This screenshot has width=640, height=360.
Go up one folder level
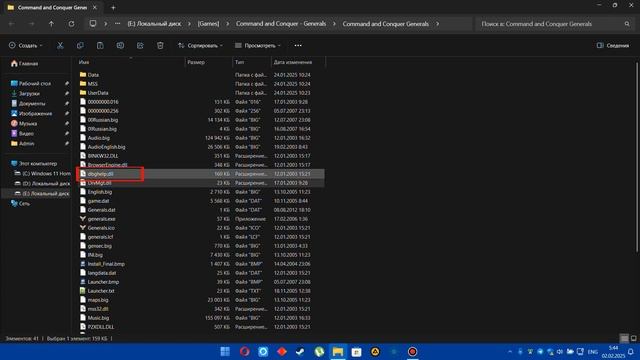51,24
